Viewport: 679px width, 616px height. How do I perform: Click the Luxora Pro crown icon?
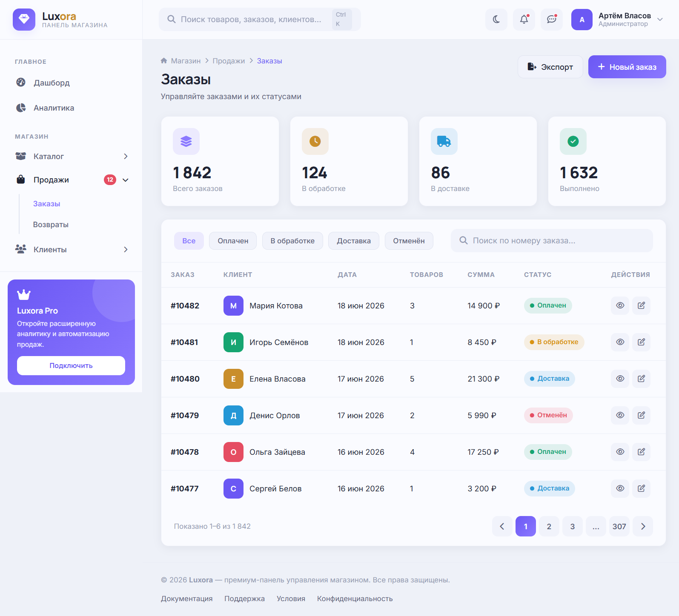click(24, 294)
